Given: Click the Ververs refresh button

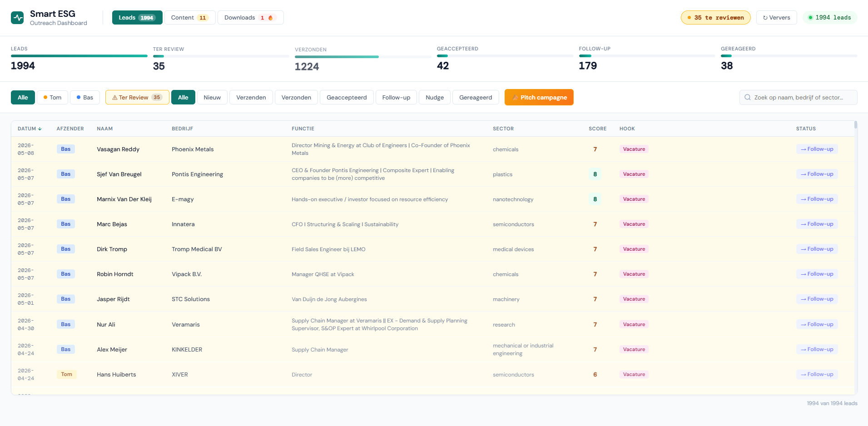Looking at the screenshot, I should [x=777, y=18].
